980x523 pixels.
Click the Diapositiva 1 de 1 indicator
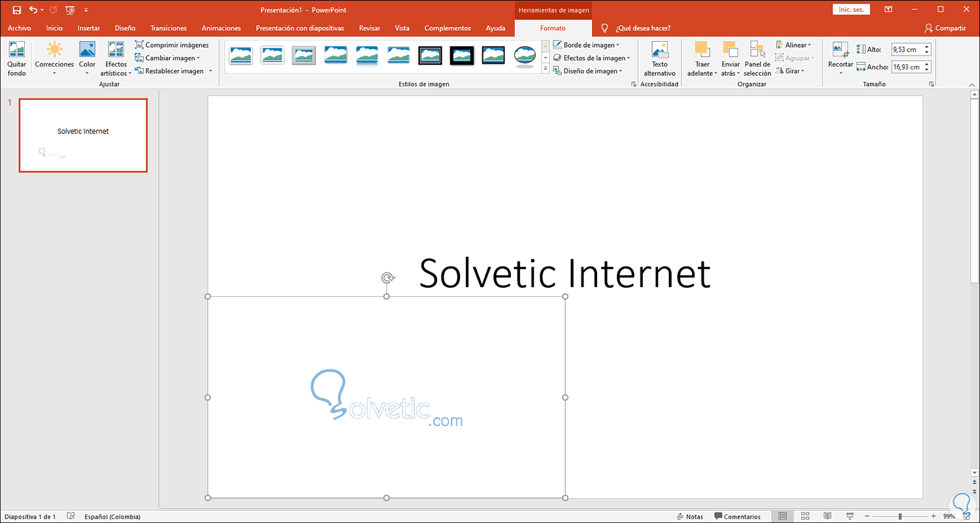pyautogui.click(x=30, y=516)
